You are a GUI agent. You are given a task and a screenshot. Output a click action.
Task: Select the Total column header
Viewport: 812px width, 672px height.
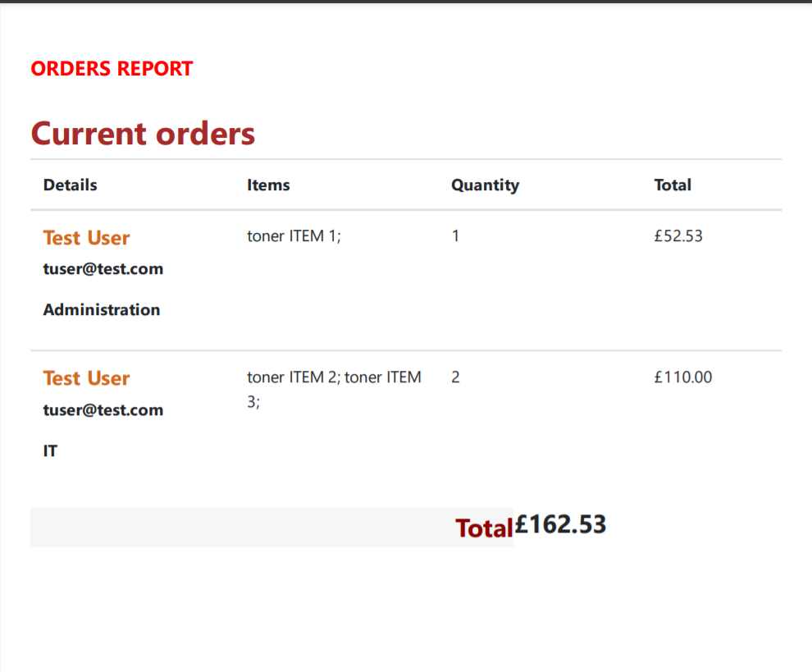tap(673, 185)
